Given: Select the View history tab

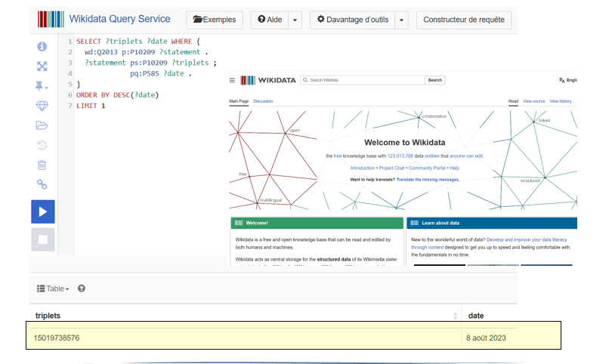Looking at the screenshot, I should tap(560, 101).
